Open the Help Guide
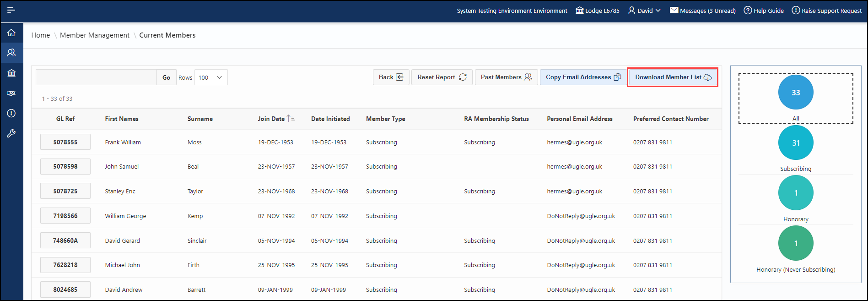This screenshot has height=301, width=868. [x=764, y=11]
